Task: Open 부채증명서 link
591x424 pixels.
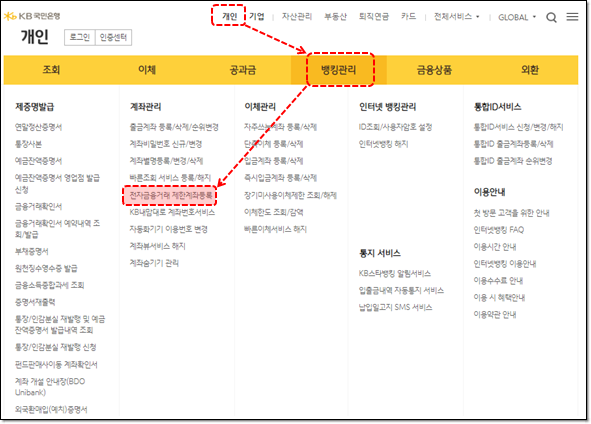Action: [x=32, y=251]
